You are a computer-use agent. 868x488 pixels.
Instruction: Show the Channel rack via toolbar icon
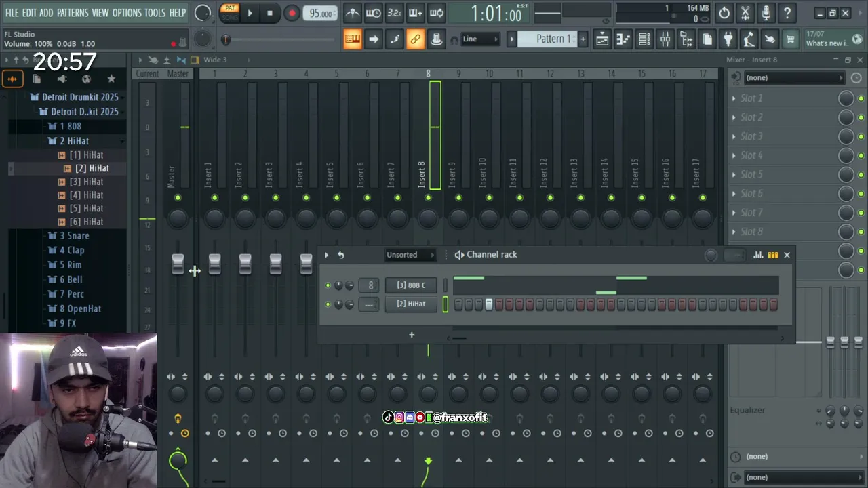(x=644, y=39)
